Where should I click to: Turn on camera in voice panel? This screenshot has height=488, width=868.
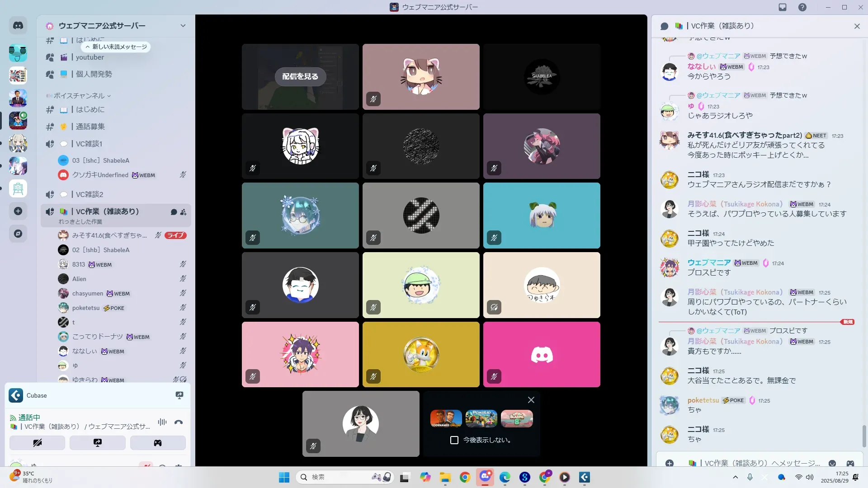click(x=38, y=443)
